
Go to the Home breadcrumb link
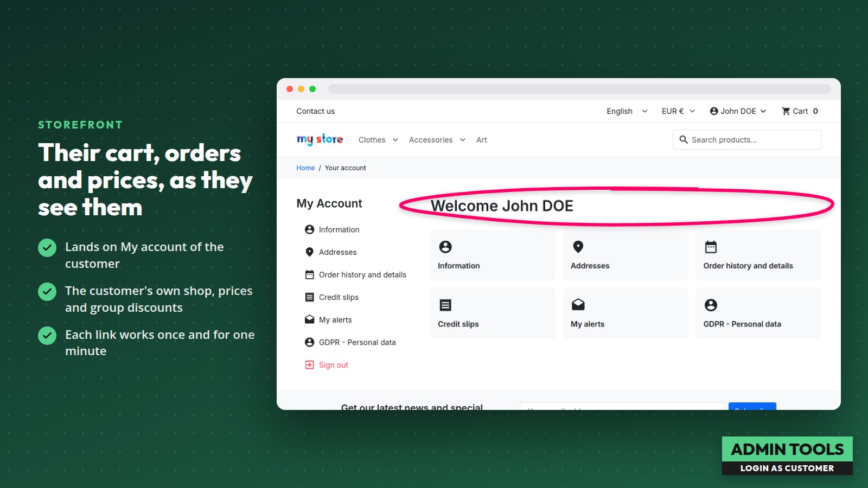tap(305, 168)
